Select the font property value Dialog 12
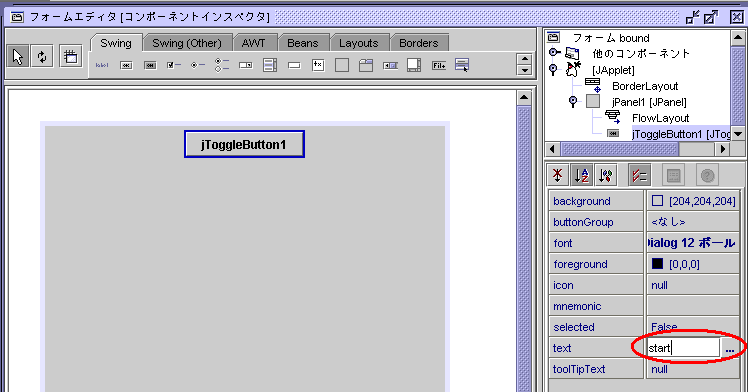The width and height of the screenshot is (748, 392). [692, 243]
